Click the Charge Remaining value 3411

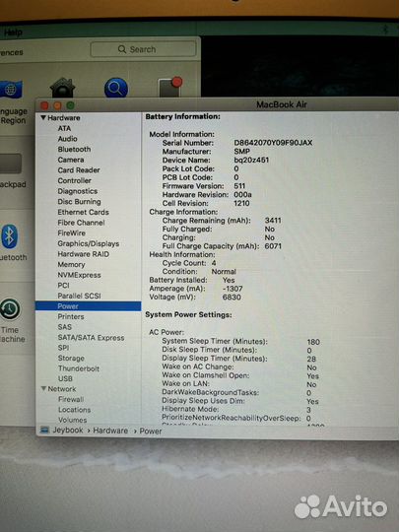273,221
